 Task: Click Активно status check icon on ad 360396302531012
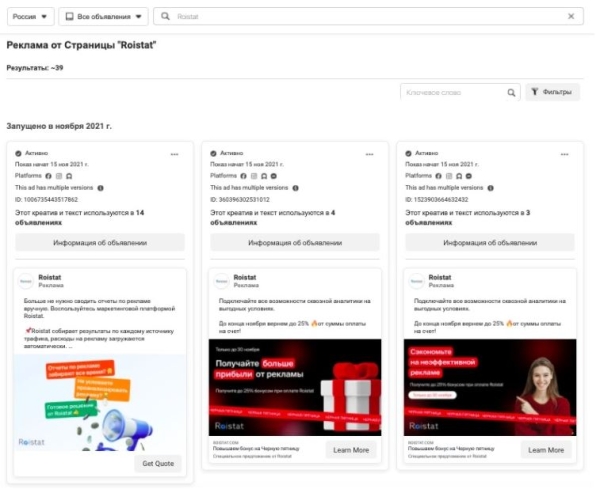[x=213, y=153]
